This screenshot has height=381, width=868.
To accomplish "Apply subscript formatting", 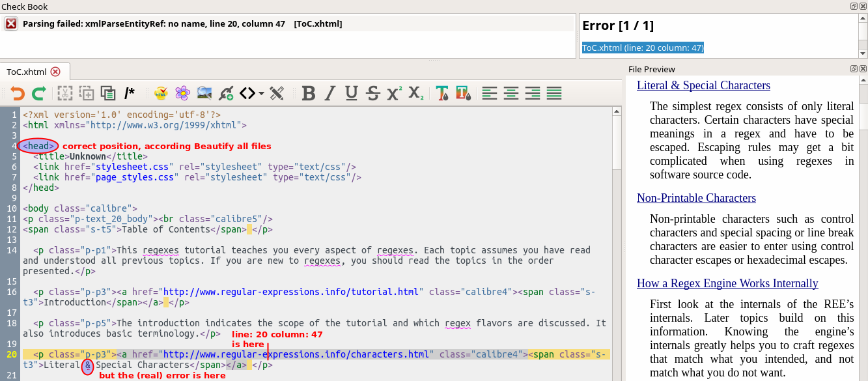I will pyautogui.click(x=416, y=93).
